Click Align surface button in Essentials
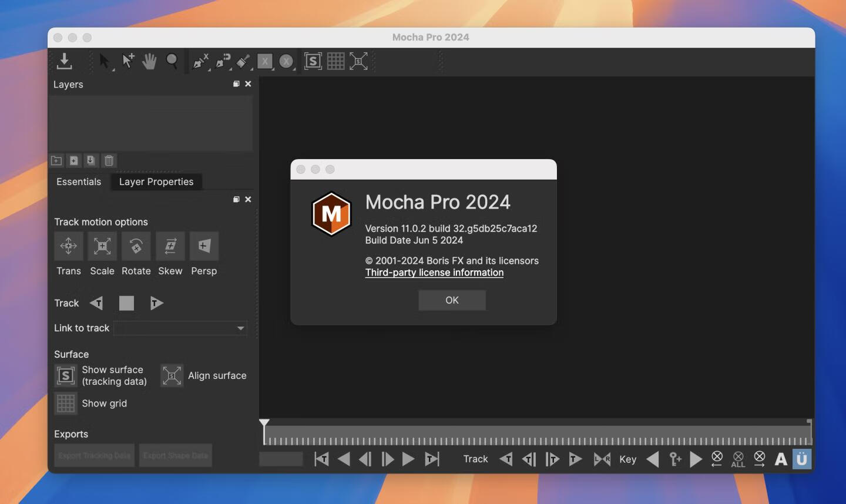Screen dimensions: 846x504 tap(172, 375)
